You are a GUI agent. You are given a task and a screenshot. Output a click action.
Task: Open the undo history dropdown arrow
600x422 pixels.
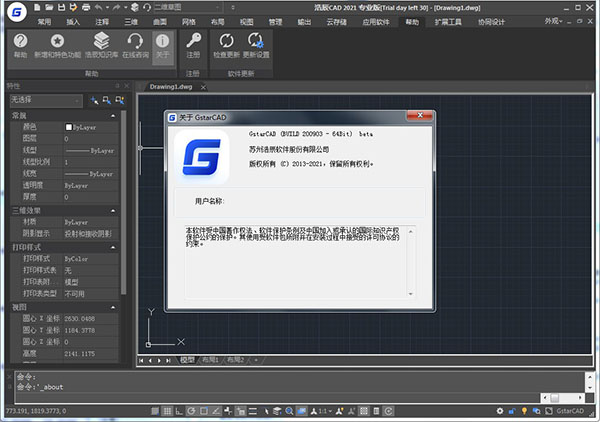click(x=107, y=7)
